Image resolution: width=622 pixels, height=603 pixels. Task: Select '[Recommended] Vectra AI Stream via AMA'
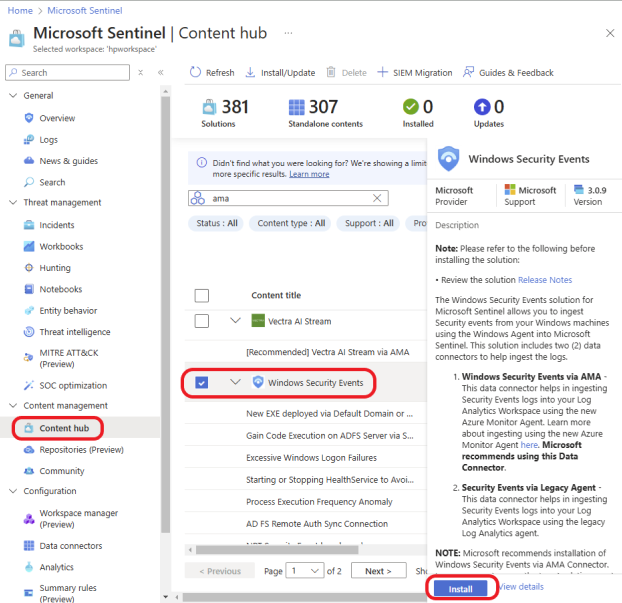[305, 351]
